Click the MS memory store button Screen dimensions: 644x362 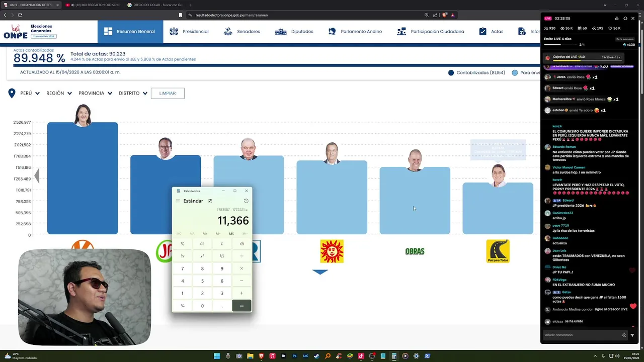point(231,234)
